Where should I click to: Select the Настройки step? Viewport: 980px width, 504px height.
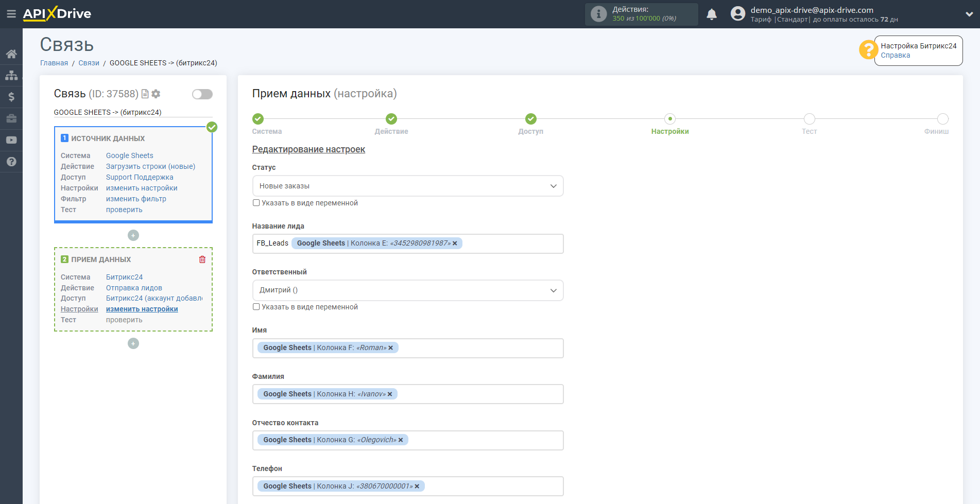pos(670,119)
